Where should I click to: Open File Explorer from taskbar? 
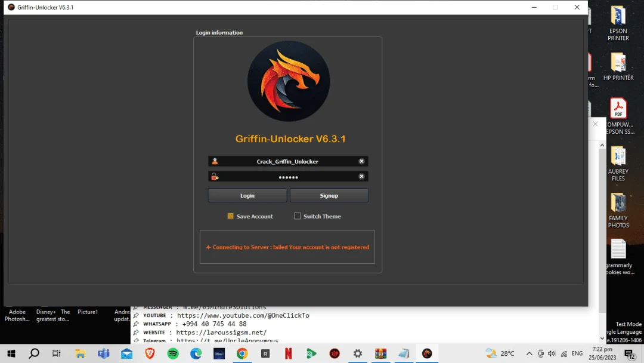[80, 353]
